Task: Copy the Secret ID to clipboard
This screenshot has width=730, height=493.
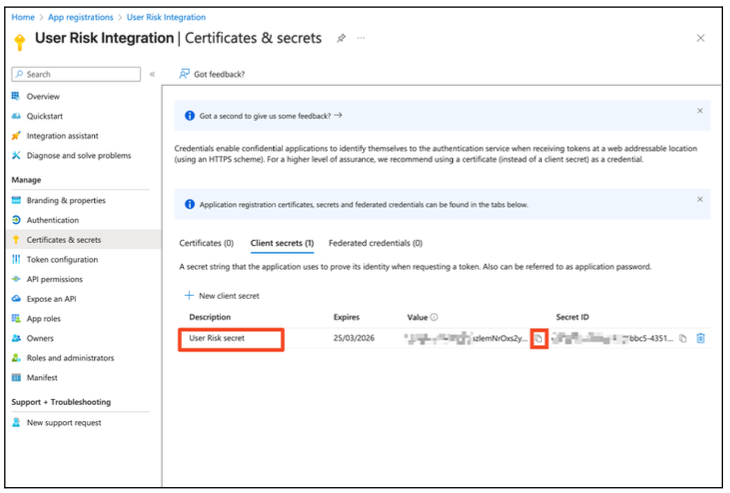Action: coord(683,338)
